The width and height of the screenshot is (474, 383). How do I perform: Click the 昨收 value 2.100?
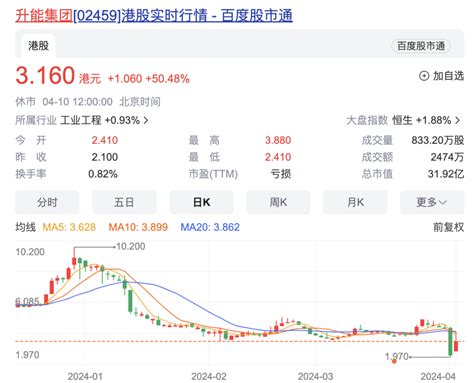coord(105,157)
